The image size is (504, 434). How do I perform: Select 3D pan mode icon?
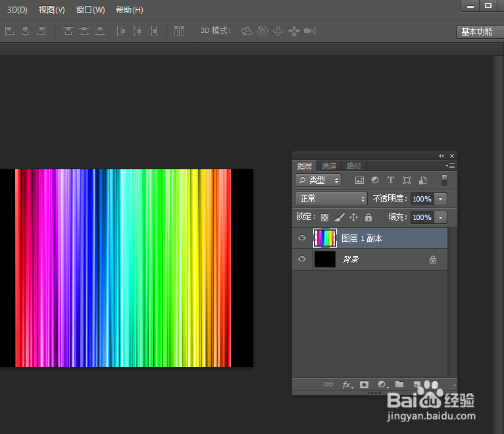point(278,31)
